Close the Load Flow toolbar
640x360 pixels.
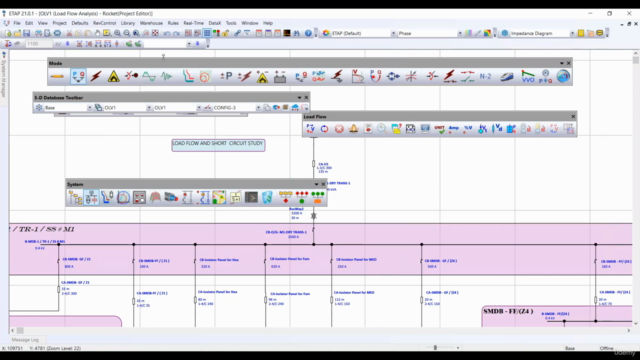click(573, 117)
